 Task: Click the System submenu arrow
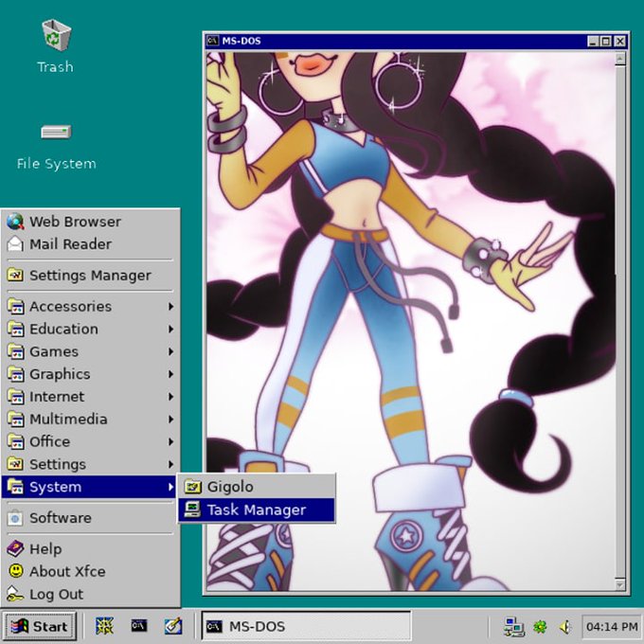(170, 487)
